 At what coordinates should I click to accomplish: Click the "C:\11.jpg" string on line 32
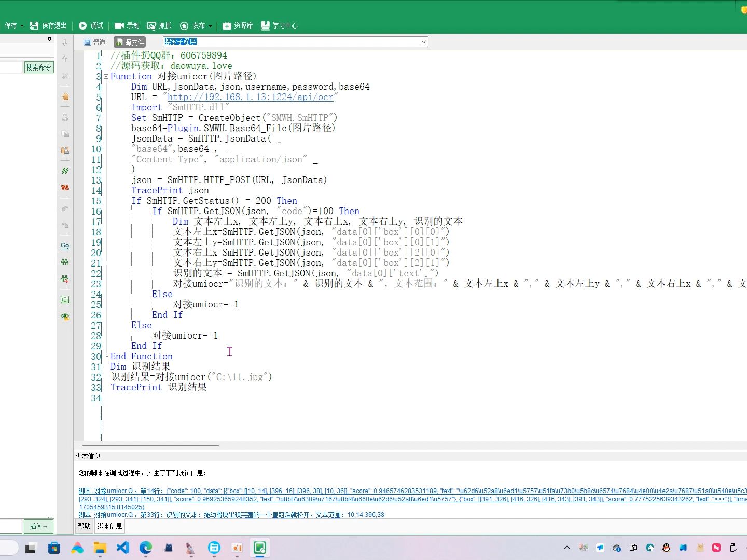[x=240, y=377]
